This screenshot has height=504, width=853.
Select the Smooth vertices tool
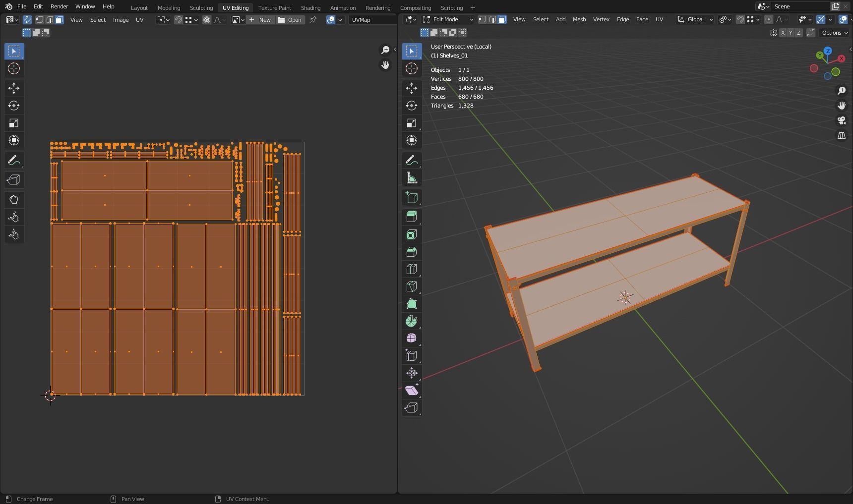point(412,338)
